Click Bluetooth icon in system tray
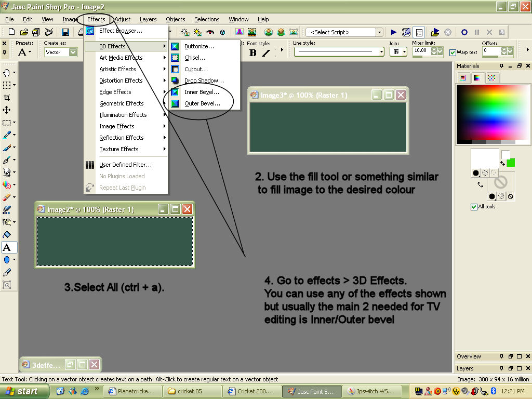The height and width of the screenshot is (399, 532). click(494, 391)
